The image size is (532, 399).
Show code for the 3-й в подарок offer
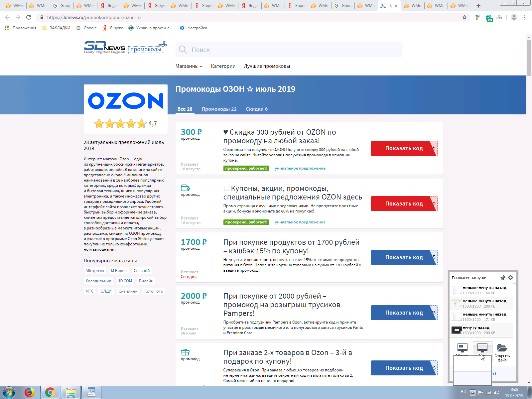[x=404, y=368]
